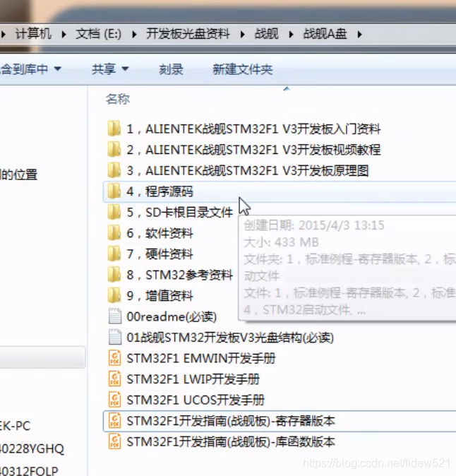Click PDF icon of STM32F1 EMWIN开发手册

(x=115, y=358)
